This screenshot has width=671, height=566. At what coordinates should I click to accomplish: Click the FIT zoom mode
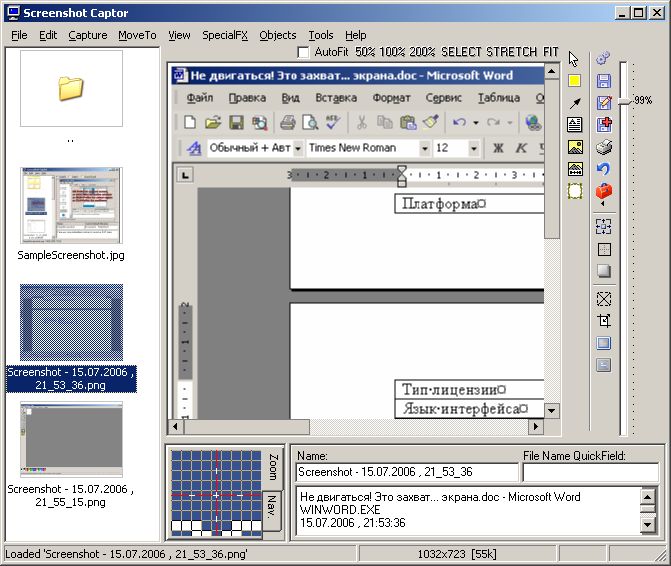pos(551,52)
